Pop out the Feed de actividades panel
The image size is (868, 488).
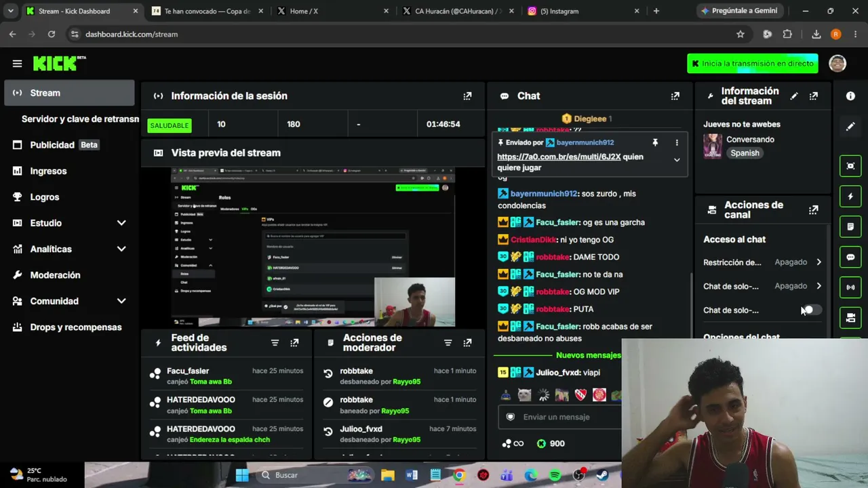click(x=294, y=343)
